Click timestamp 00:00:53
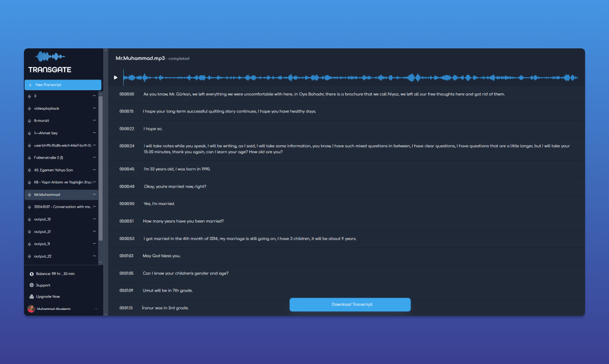 (127, 239)
